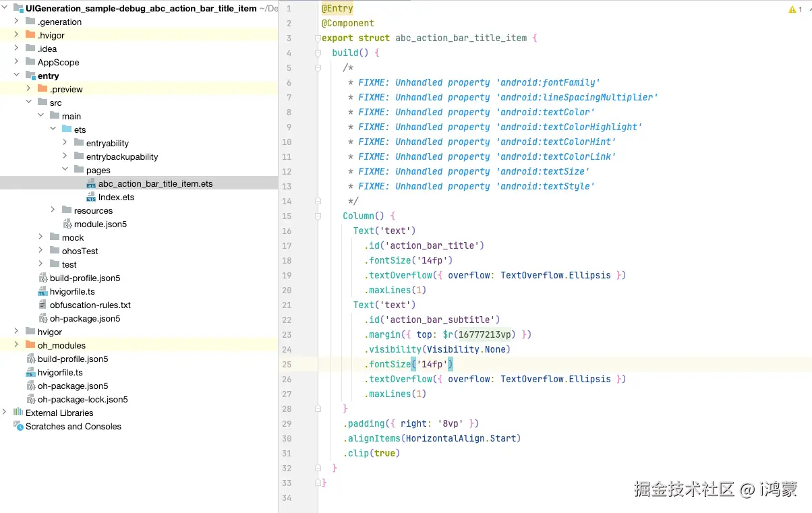The image size is (812, 513).
Task: Click the .hvigor orange folder icon
Action: pyautogui.click(x=30, y=34)
